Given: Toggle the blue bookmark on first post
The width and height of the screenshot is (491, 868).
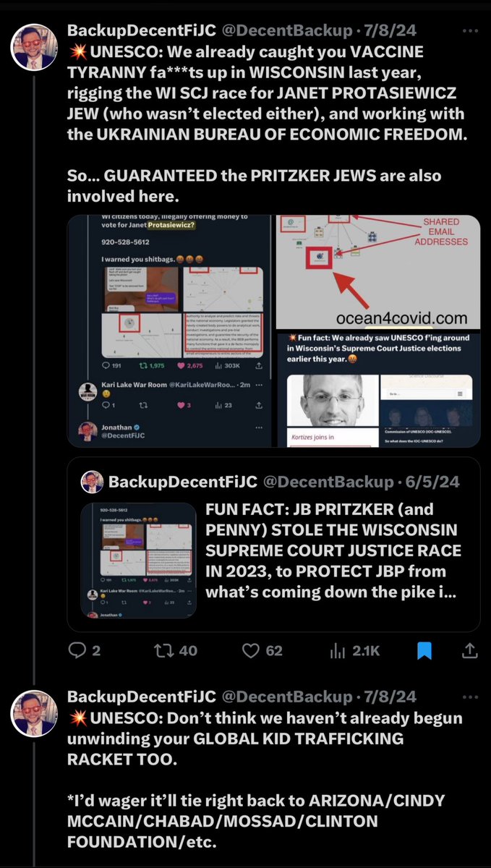Looking at the screenshot, I should (x=424, y=651).
